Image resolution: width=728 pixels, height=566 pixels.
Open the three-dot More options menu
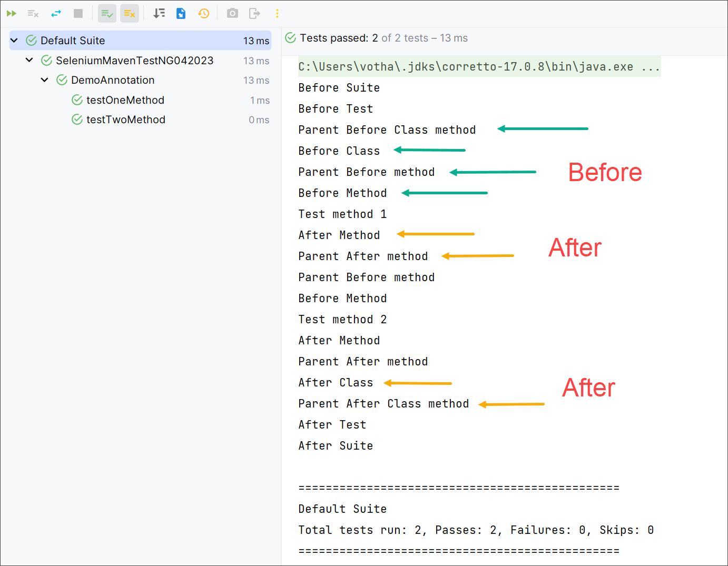tap(277, 14)
